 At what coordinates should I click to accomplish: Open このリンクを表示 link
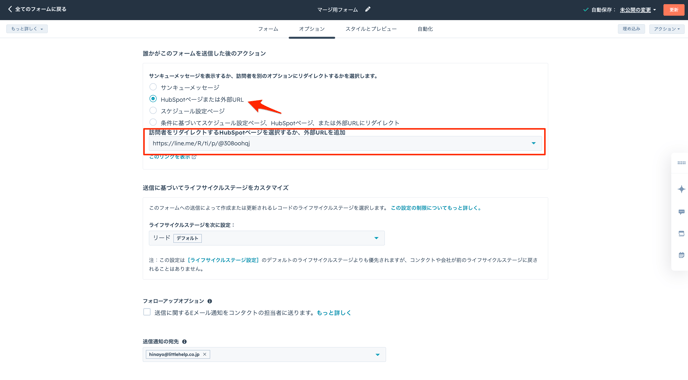[x=172, y=157]
